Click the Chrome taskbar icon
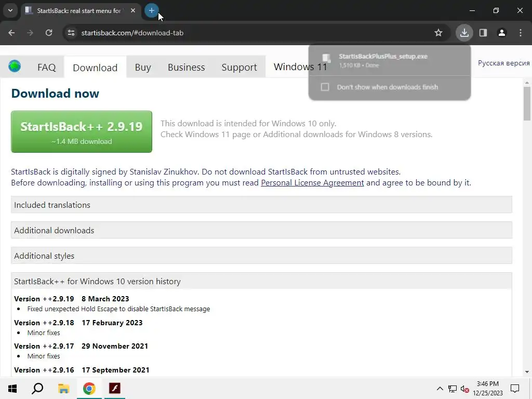Image resolution: width=532 pixels, height=399 pixels. pyautogui.click(x=89, y=388)
